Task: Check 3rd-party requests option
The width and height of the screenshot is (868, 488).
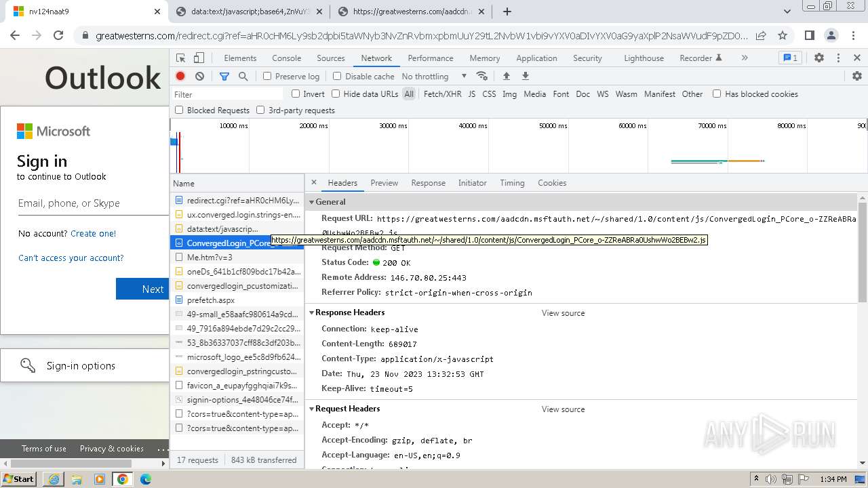Action: coord(260,110)
